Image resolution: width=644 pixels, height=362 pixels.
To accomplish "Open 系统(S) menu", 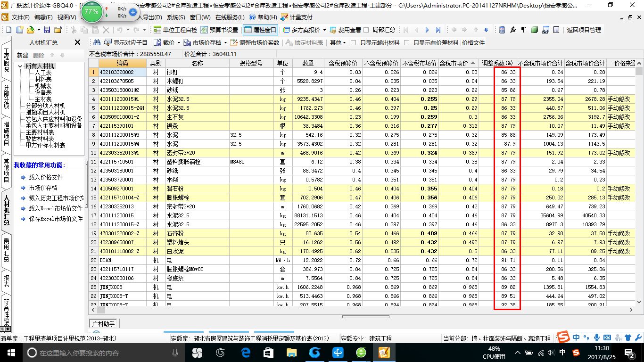I will coord(176,17).
